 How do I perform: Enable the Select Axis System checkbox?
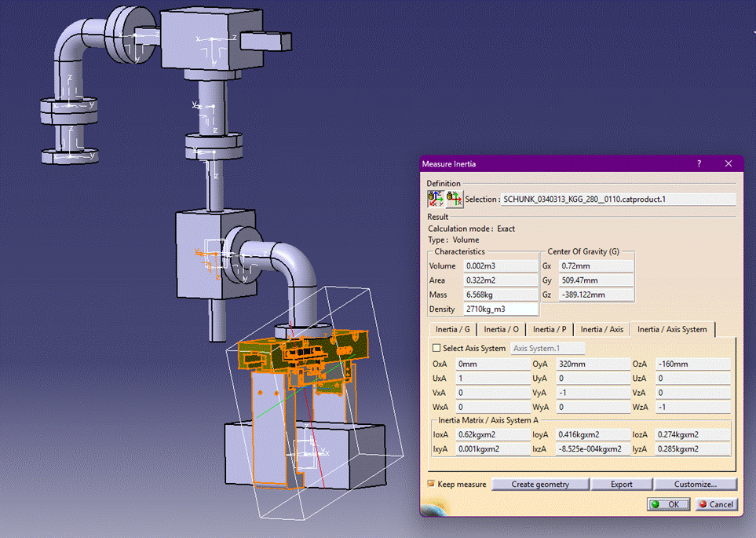437,348
